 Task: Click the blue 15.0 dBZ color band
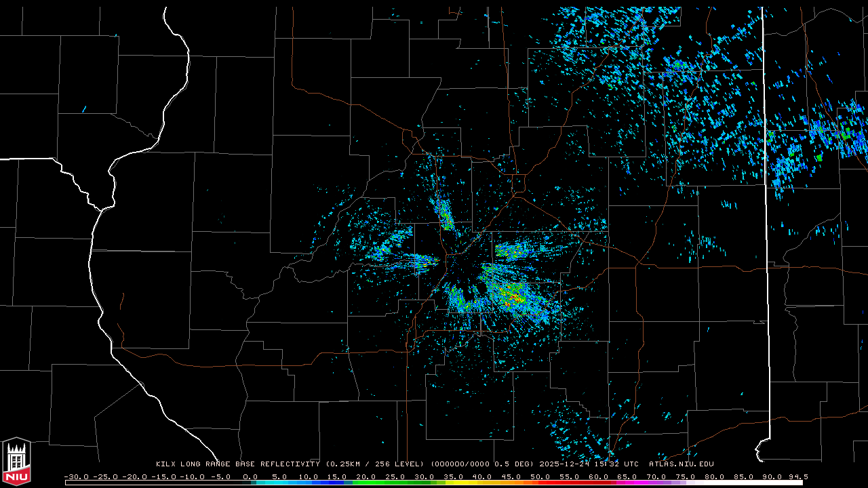[338, 483]
